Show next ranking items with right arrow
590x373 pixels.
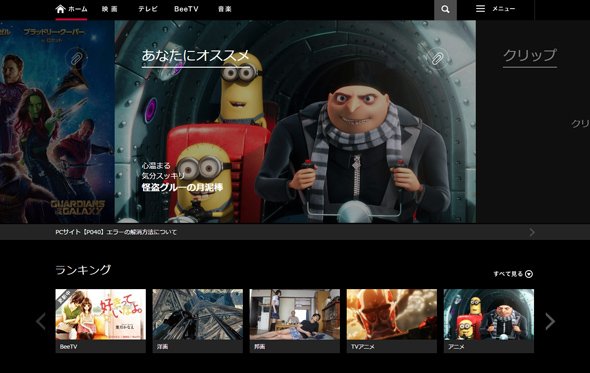click(550, 321)
